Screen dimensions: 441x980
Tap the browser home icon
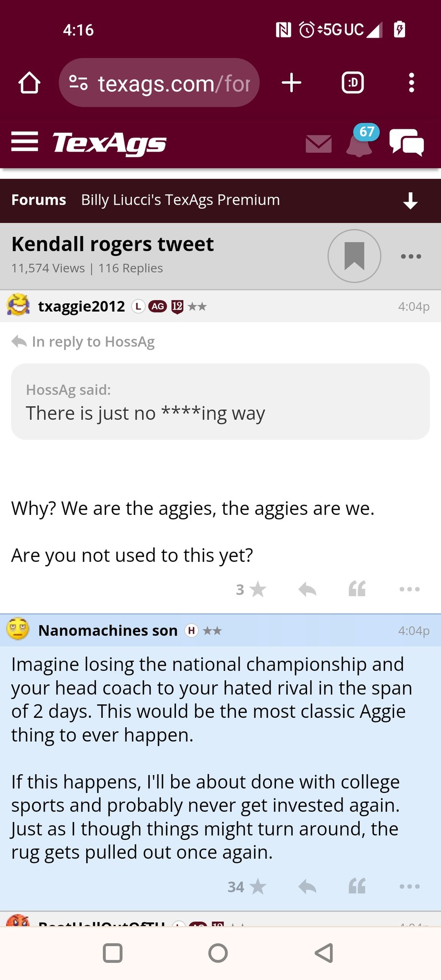(x=29, y=83)
